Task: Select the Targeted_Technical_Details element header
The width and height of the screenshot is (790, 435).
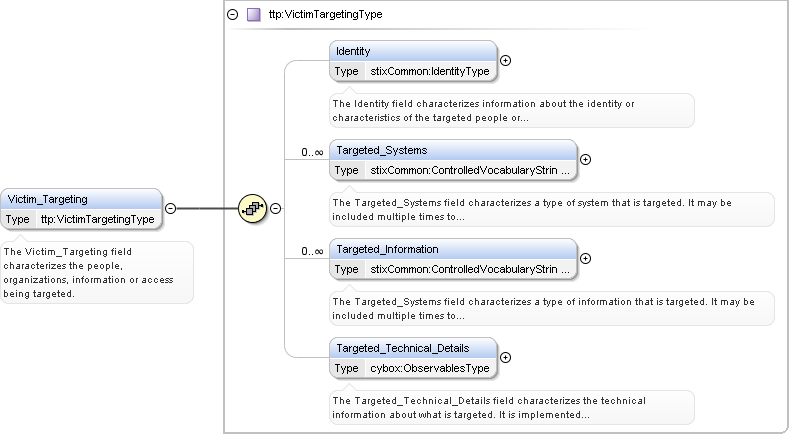Action: (413, 347)
